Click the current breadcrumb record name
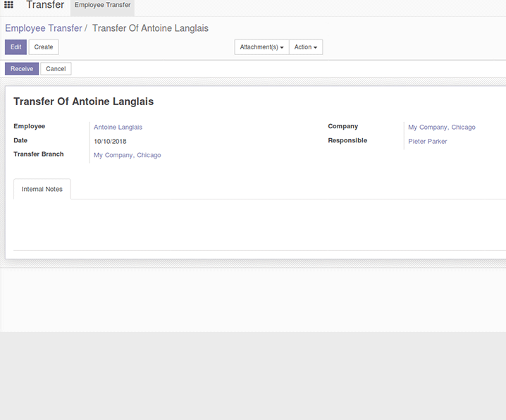This screenshot has height=420, width=506. pos(150,28)
